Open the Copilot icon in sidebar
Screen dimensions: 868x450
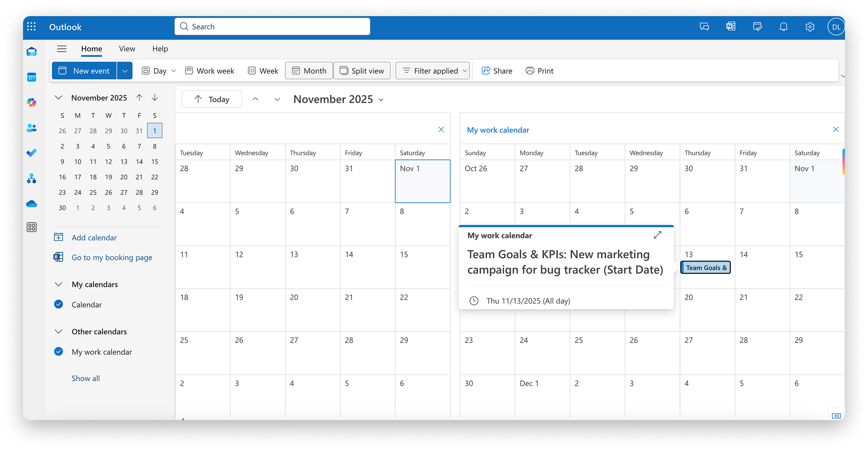tap(31, 102)
